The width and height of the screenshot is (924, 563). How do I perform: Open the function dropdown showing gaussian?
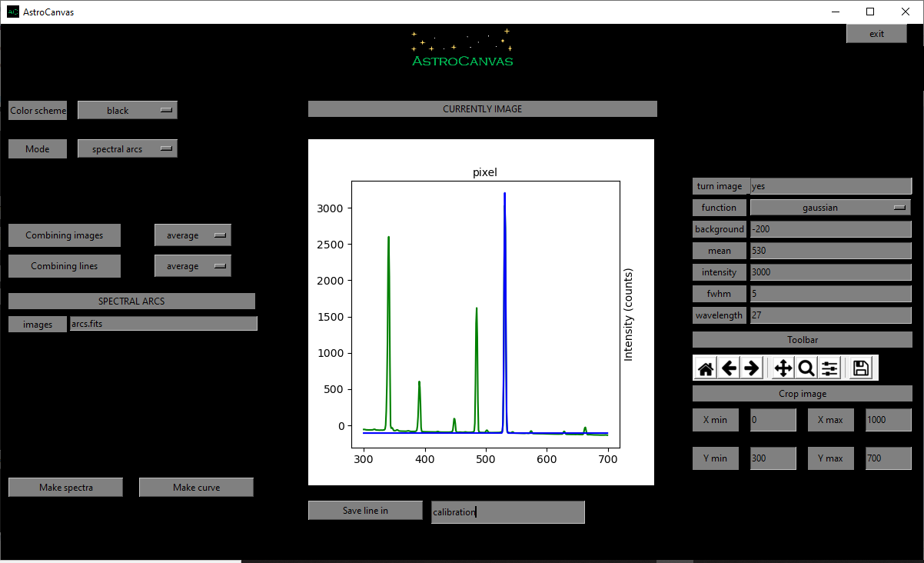tap(831, 207)
